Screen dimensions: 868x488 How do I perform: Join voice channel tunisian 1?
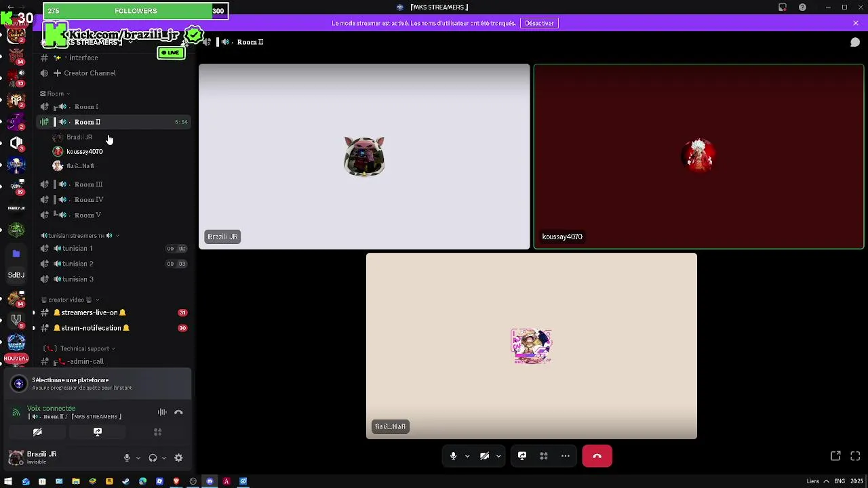click(113, 249)
